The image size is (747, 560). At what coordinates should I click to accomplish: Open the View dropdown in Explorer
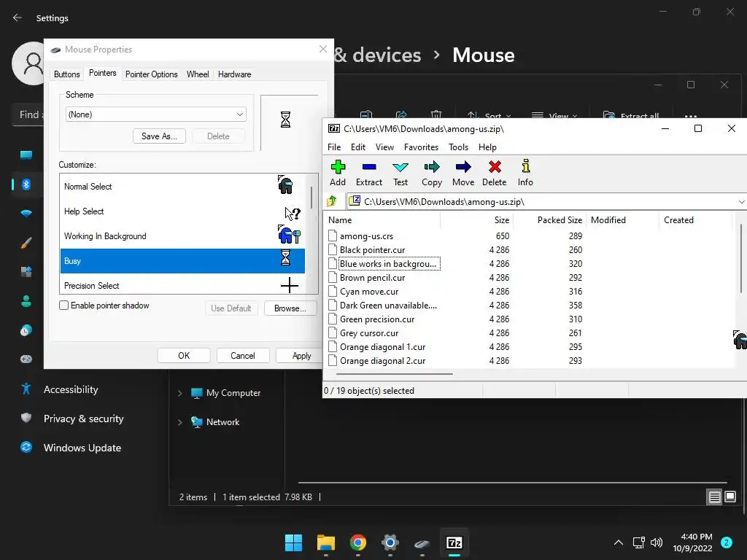[554, 116]
